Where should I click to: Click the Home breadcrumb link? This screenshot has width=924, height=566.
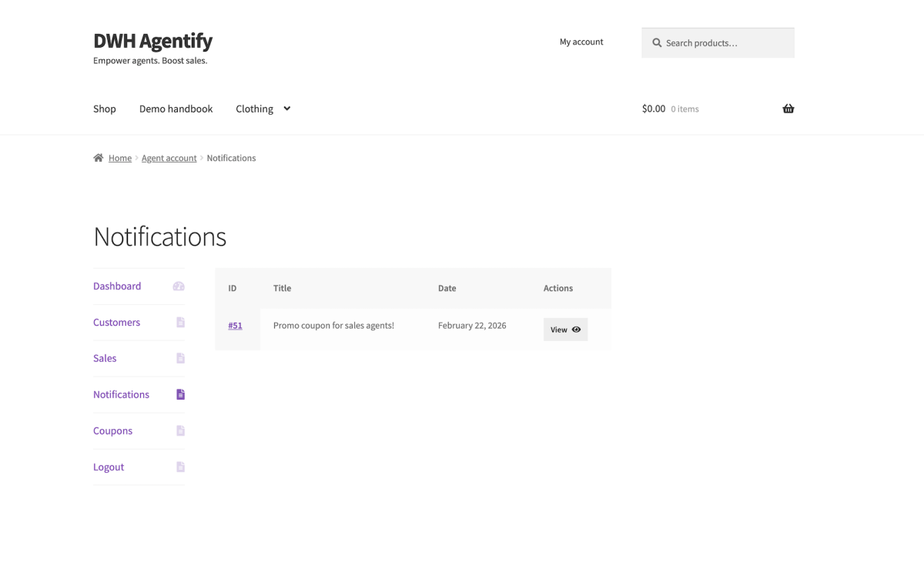tap(119, 158)
